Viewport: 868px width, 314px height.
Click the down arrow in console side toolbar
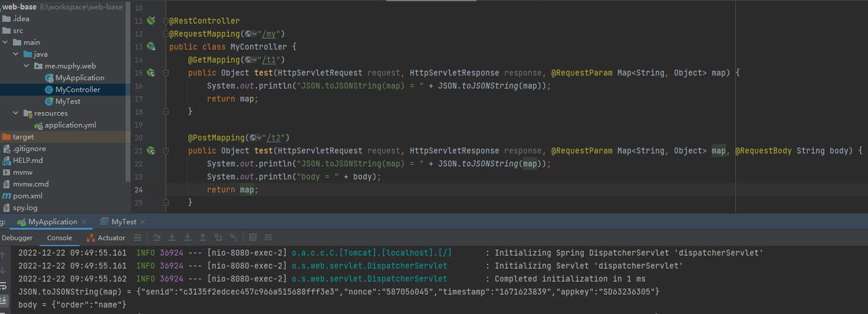3,272
